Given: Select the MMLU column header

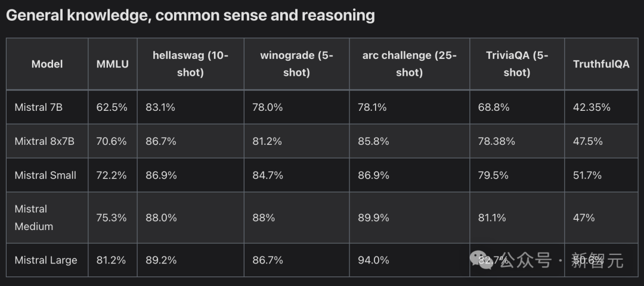Looking at the screenshot, I should pyautogui.click(x=113, y=64).
